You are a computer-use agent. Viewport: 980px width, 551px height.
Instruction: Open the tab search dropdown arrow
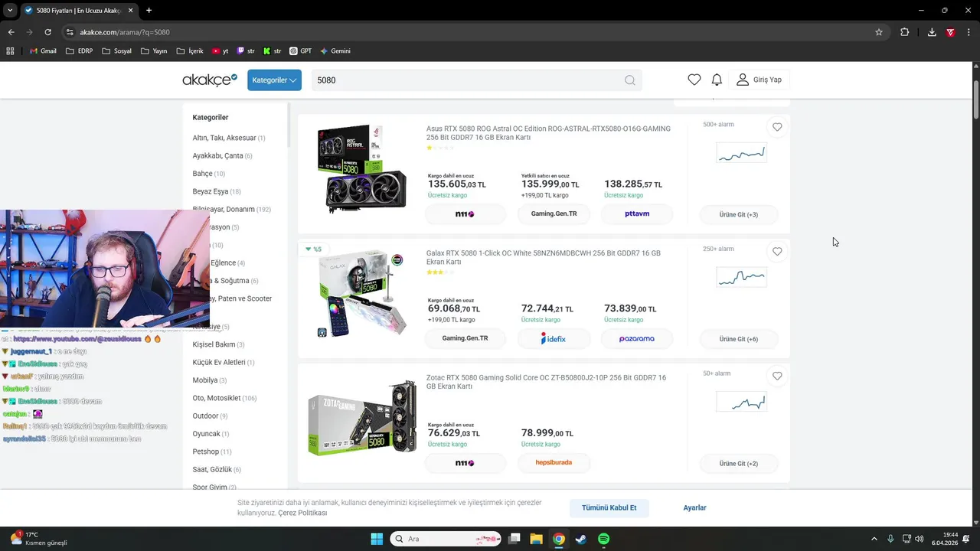tap(9, 10)
